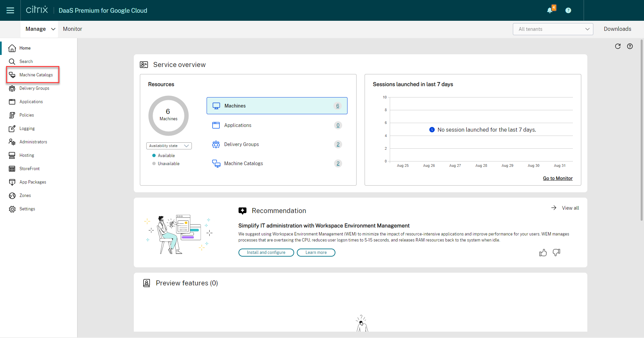Viewport: 644px width, 338px height.
Task: Open Policies in the sidebar
Action: coord(26,115)
